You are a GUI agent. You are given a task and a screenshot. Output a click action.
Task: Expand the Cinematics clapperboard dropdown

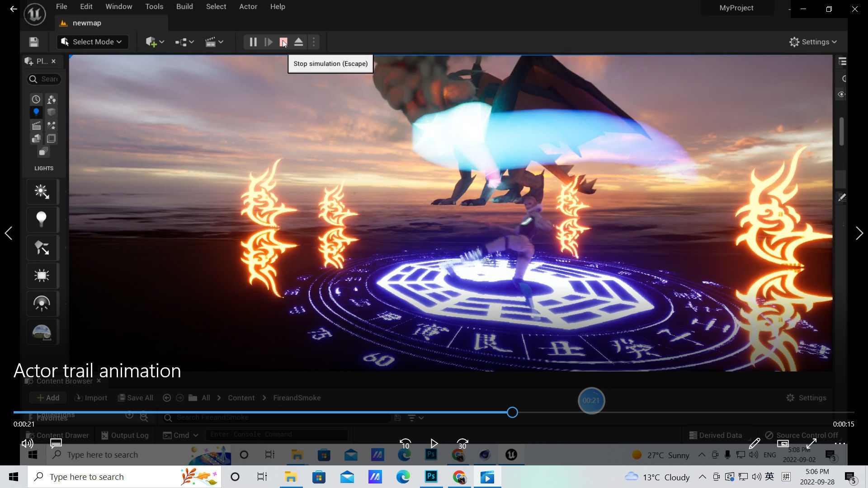[214, 42]
